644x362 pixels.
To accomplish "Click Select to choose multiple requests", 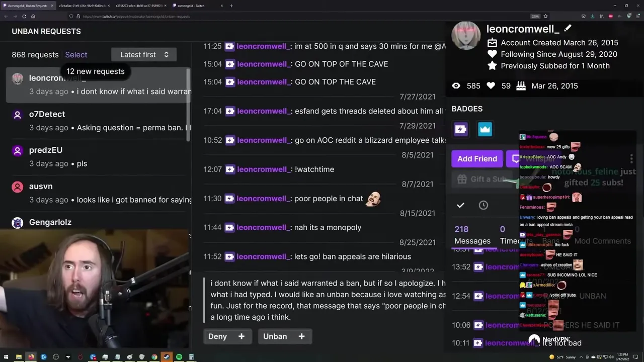I will [x=76, y=54].
